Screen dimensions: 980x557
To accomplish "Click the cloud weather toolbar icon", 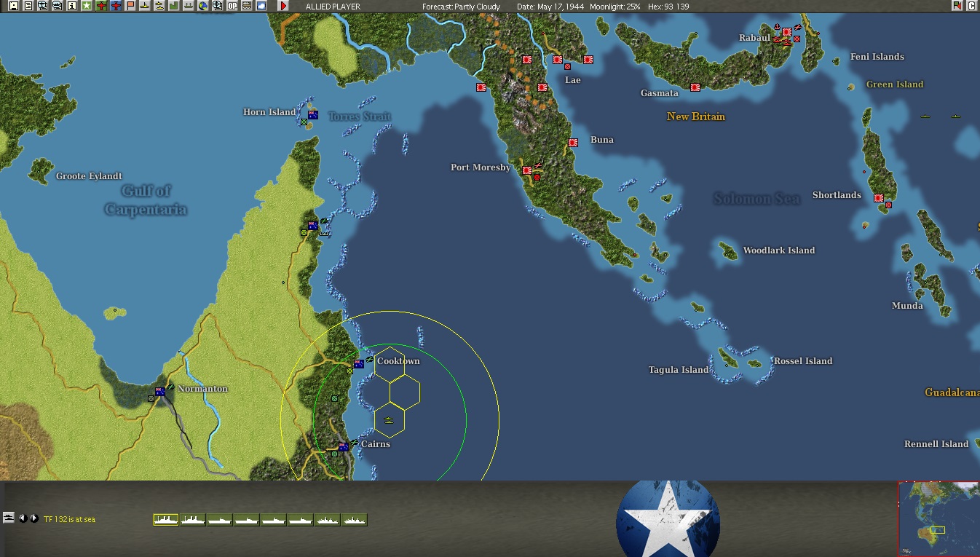I will pos(261,6).
